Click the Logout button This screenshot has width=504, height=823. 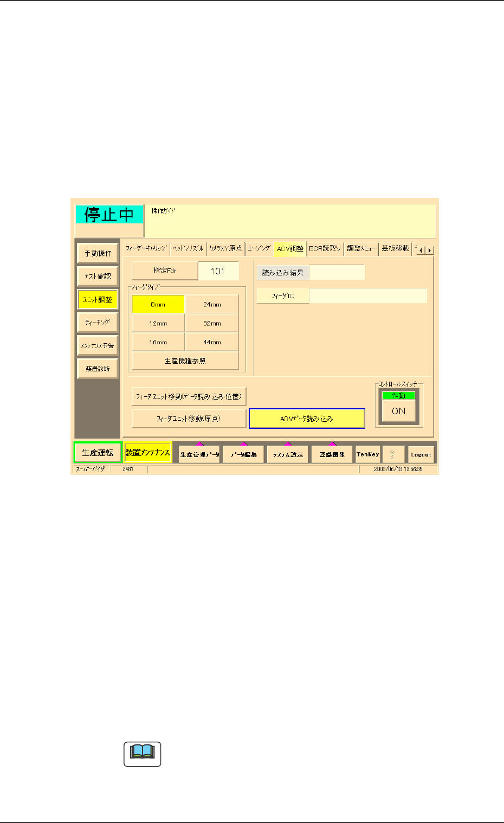[x=421, y=454]
